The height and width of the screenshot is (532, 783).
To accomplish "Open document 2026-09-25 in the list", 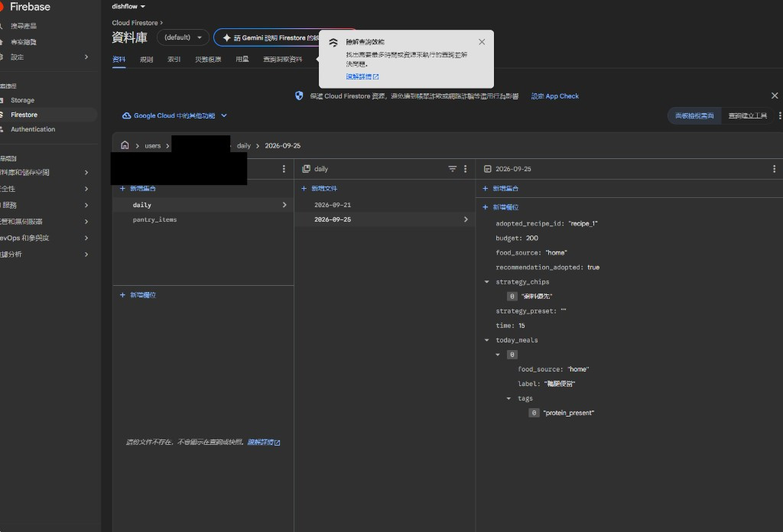I will point(385,219).
